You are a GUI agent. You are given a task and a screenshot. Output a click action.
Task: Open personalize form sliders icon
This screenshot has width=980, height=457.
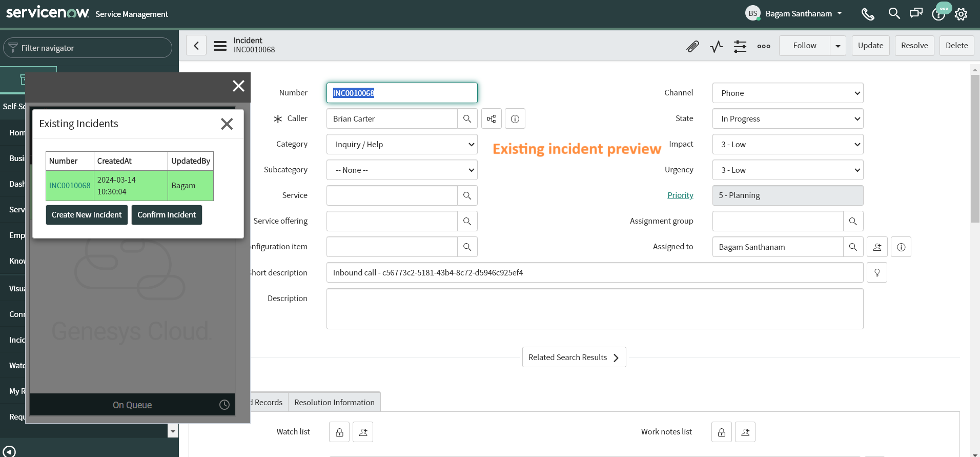click(x=740, y=46)
